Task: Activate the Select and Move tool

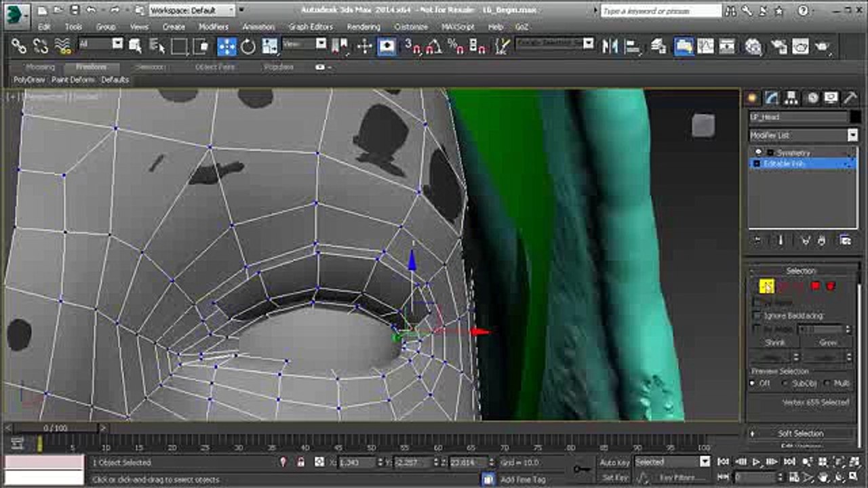Action: (226, 46)
